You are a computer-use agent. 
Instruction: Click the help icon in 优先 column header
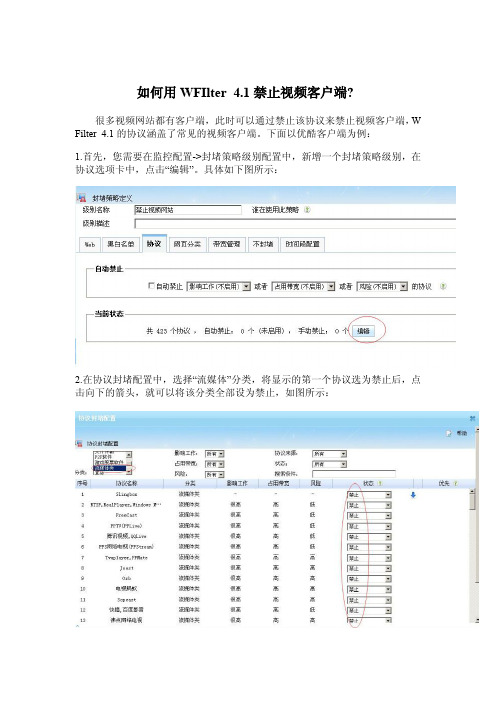(455, 484)
